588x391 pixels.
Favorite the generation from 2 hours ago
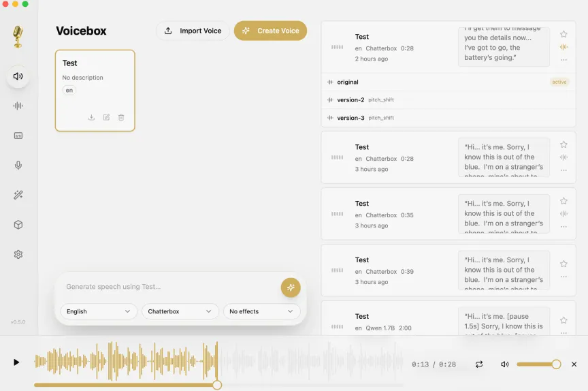point(563,34)
